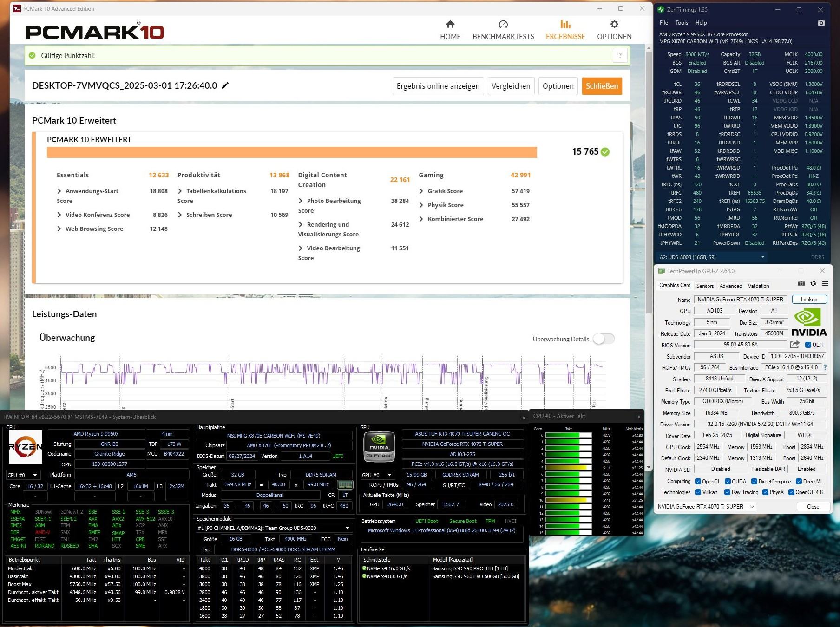Toggle OpenCL checkbox in GPU-Z
The height and width of the screenshot is (627, 840).
point(698,482)
